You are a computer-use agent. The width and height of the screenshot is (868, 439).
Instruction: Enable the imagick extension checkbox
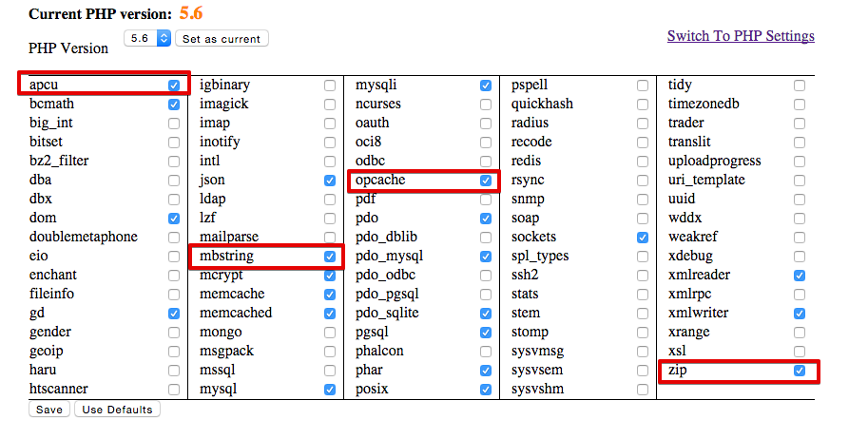click(x=330, y=105)
